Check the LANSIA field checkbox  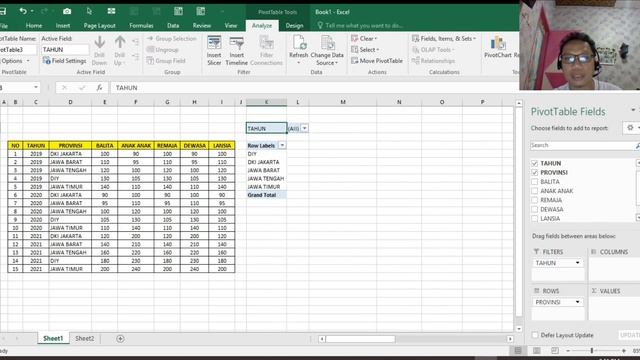point(534,219)
